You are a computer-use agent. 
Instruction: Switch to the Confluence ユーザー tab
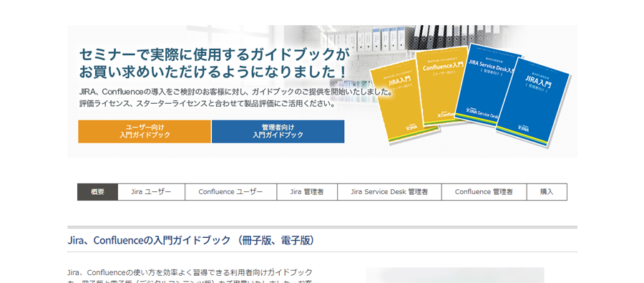tap(231, 192)
